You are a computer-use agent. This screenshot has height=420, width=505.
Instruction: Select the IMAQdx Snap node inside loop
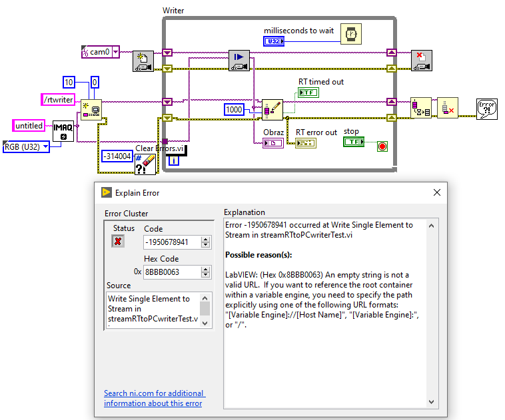pos(239,61)
